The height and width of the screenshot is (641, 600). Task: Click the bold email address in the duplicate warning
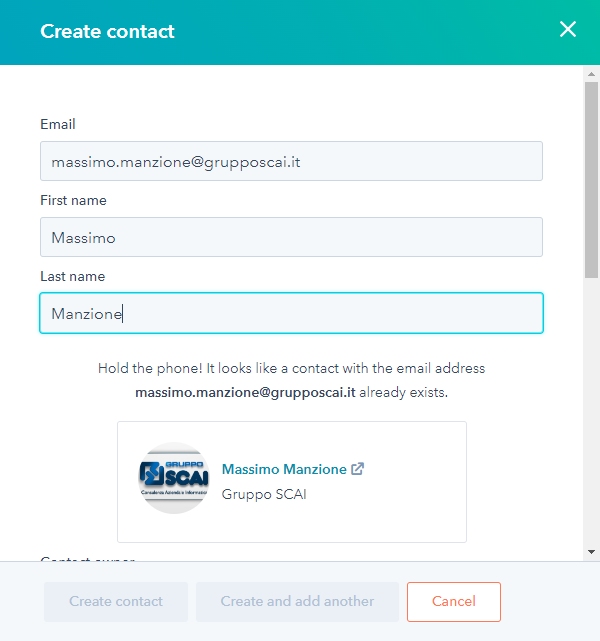[x=246, y=393]
